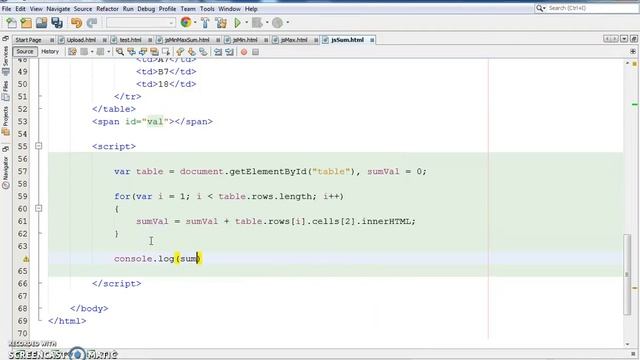This screenshot has height=360, width=640.
Task: Click the green mark in error stripe
Action: [635, 104]
